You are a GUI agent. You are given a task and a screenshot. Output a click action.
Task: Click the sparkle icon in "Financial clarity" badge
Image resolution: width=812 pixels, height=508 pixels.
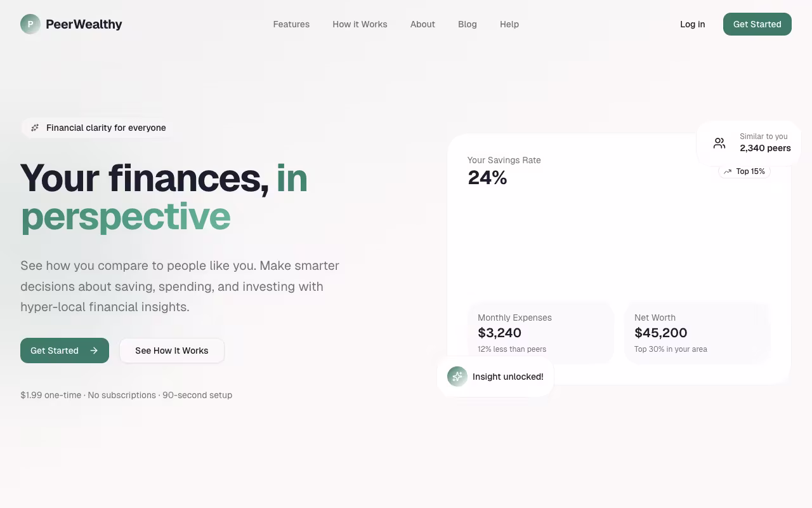(x=35, y=128)
